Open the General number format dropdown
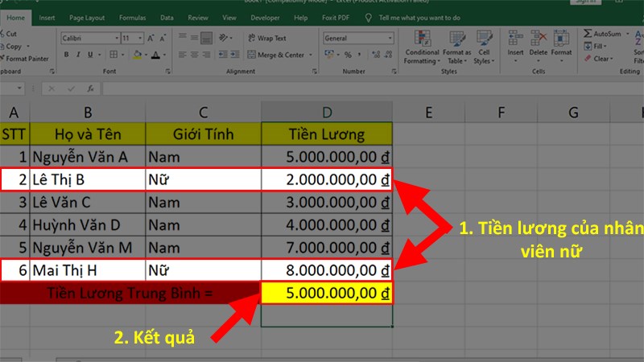The height and width of the screenshot is (362, 644). (390, 38)
